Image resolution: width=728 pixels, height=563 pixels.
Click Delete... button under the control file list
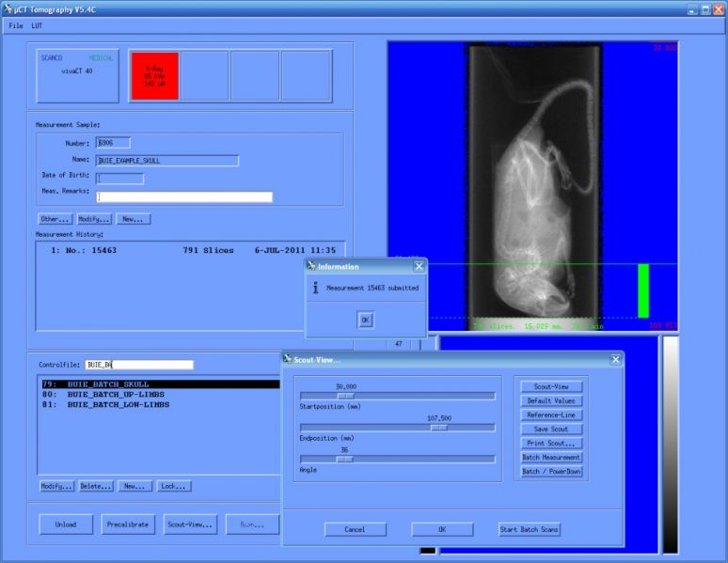pos(96,487)
